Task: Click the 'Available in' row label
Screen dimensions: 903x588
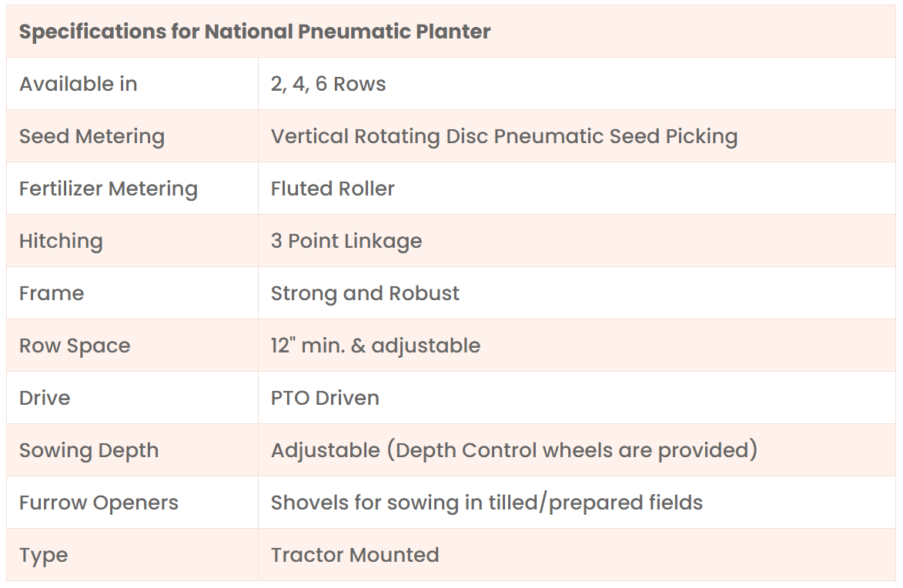Action: (x=79, y=84)
